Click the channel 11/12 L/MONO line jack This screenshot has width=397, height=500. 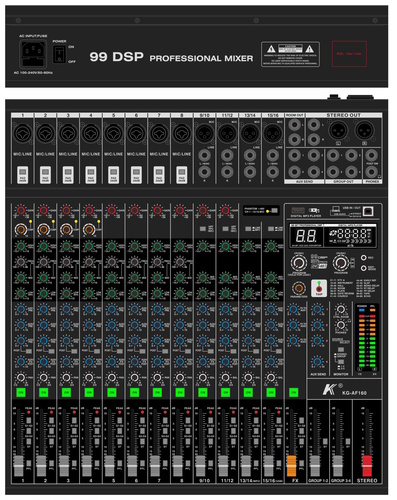[227, 156]
